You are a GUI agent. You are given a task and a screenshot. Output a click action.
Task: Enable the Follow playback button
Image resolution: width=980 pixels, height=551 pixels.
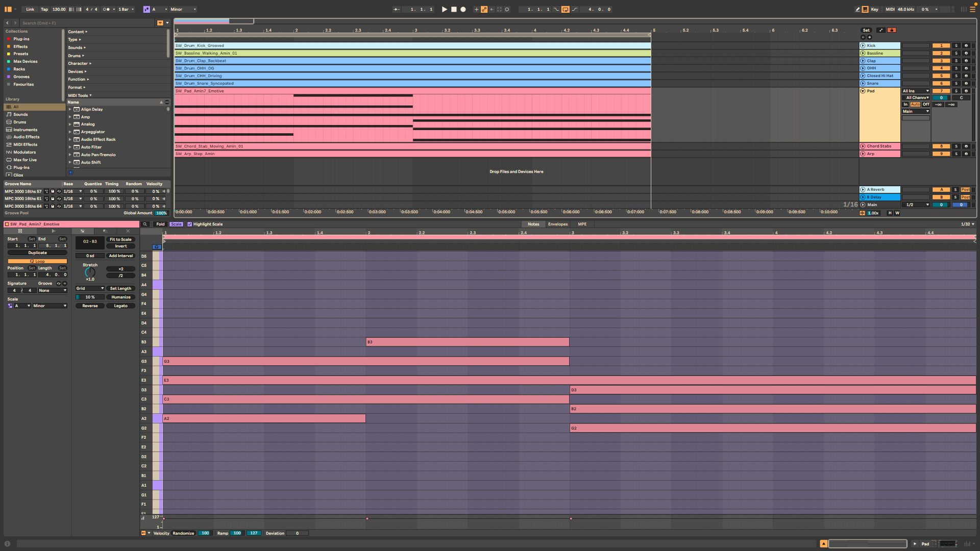(x=397, y=9)
